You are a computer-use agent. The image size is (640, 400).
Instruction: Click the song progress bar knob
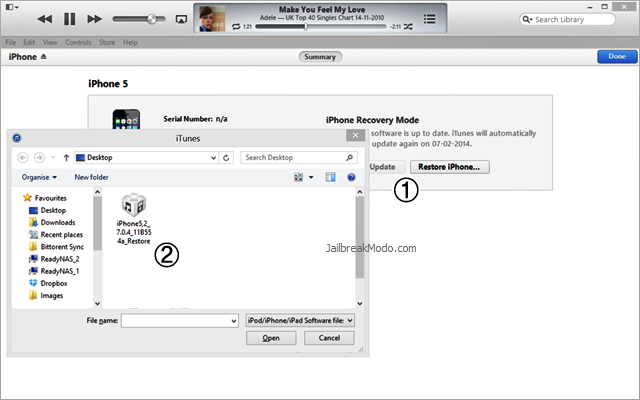306,27
